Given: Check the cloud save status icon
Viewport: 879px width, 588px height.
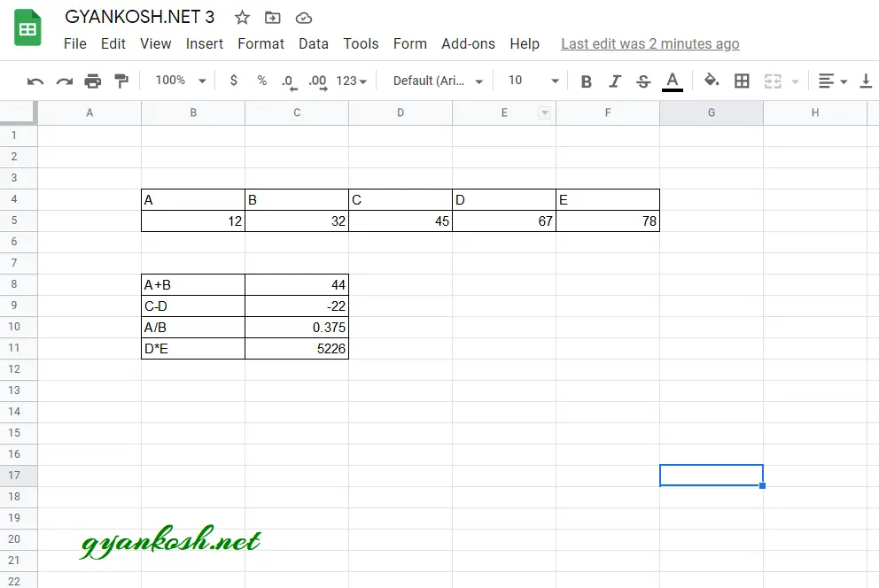Looking at the screenshot, I should (303, 18).
